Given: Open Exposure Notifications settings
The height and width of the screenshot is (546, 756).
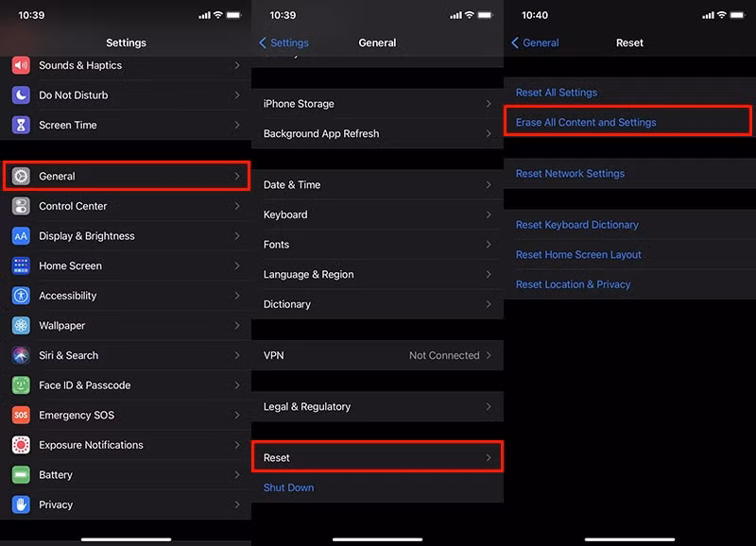Looking at the screenshot, I should (127, 445).
